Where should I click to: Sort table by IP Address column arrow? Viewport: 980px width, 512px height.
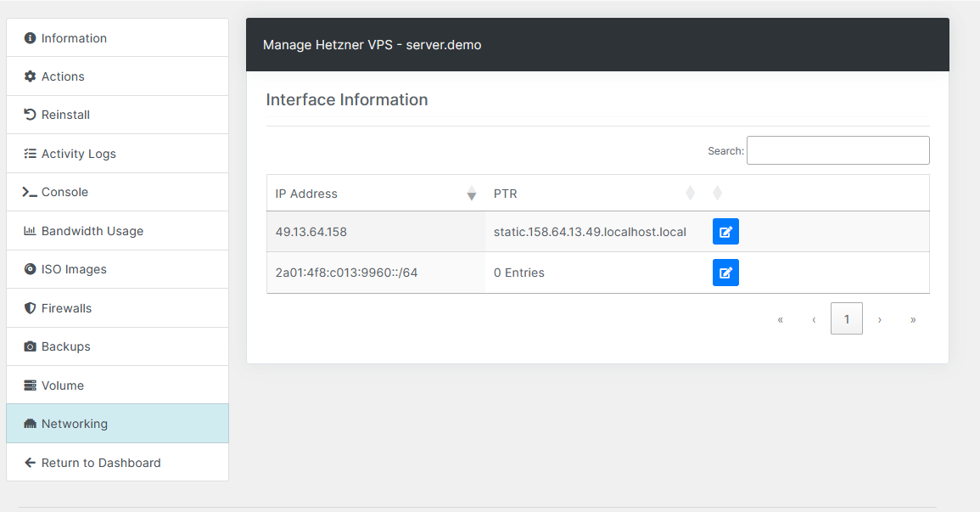point(472,194)
